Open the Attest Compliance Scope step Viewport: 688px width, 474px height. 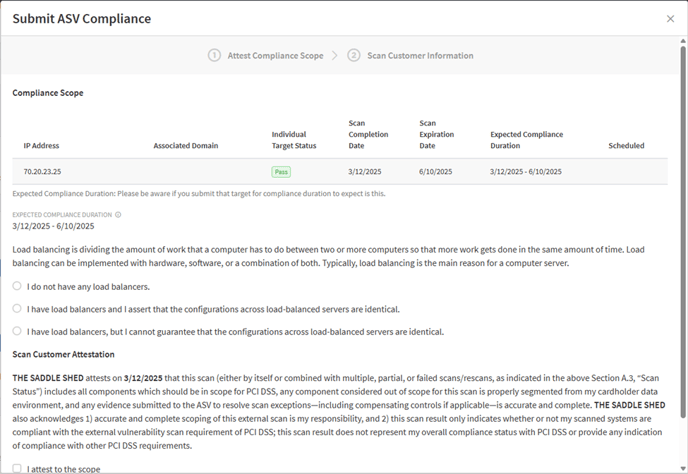point(275,56)
